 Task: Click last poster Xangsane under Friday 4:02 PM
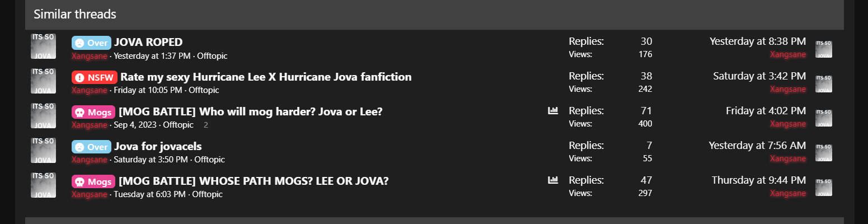click(788, 124)
